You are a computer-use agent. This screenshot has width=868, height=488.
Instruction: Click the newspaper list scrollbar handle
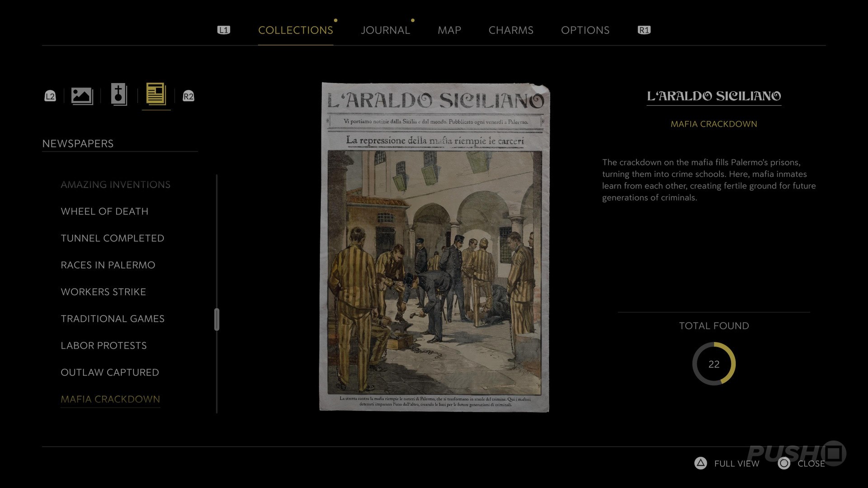(217, 319)
